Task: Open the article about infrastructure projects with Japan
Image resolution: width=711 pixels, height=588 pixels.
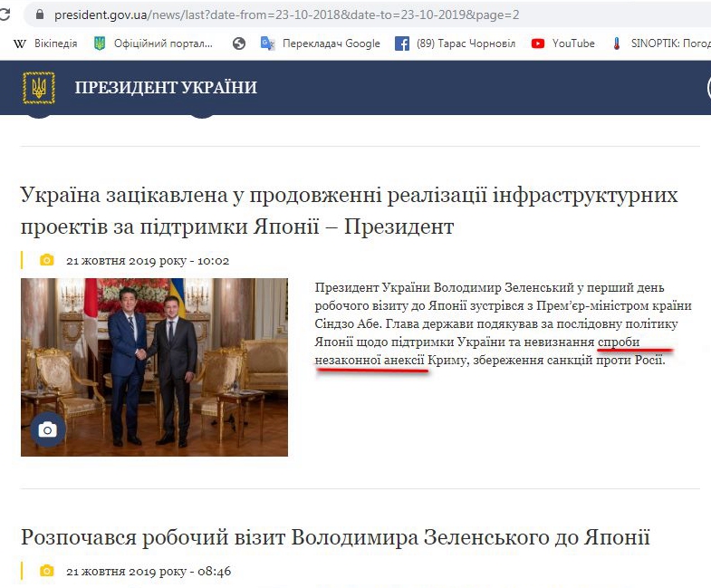Action: (349, 210)
